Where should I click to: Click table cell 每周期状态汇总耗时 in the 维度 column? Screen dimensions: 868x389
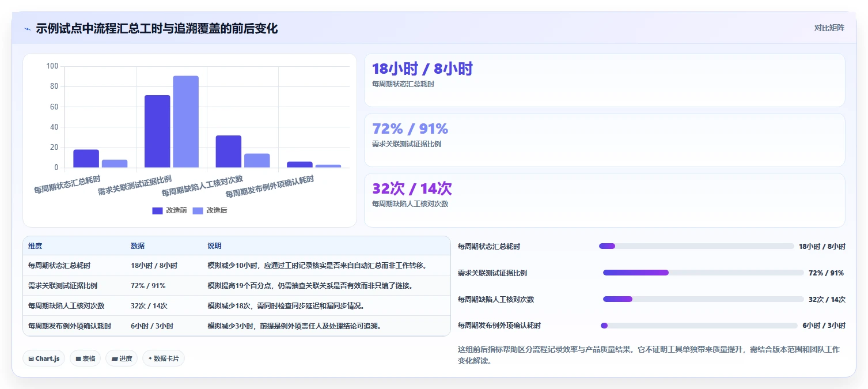pyautogui.click(x=59, y=266)
